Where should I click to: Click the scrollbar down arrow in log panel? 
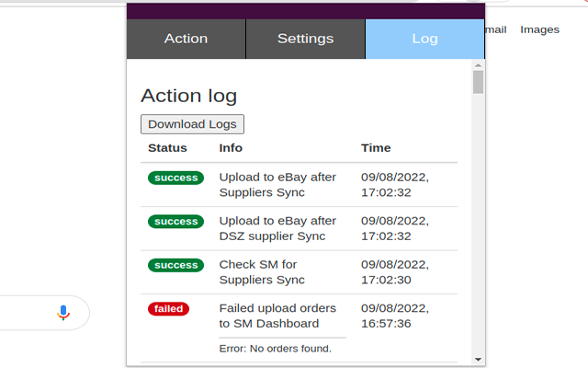(478, 360)
